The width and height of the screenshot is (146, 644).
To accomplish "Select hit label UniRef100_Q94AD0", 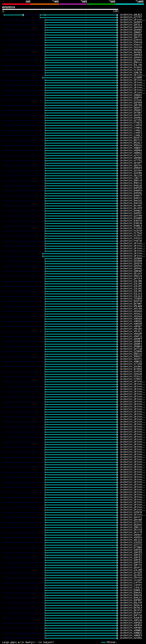I will tap(131, 30).
